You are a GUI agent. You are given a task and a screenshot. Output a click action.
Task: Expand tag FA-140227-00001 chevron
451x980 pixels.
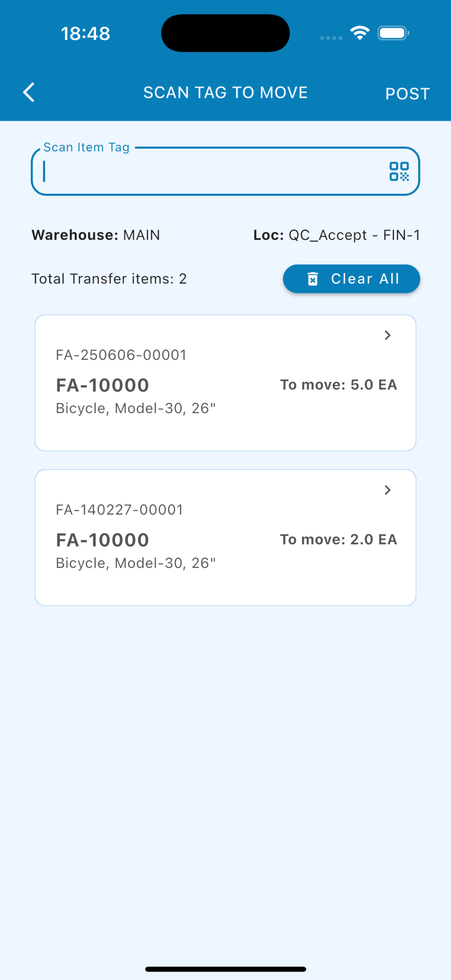[x=388, y=490]
